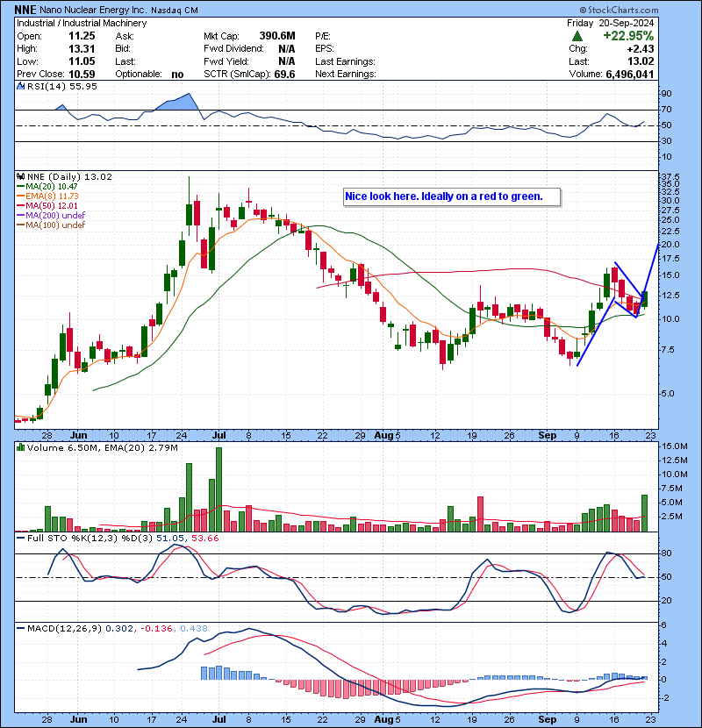Click the candlestick icon before NNE (Daily)
This screenshot has width=702, height=728.
pos(20,176)
